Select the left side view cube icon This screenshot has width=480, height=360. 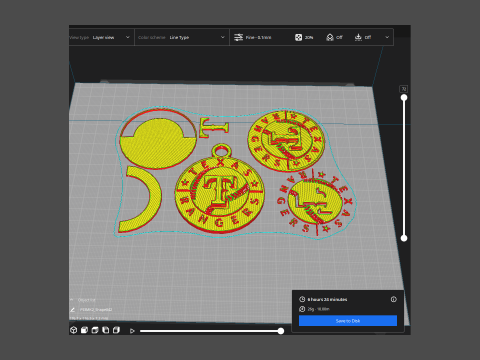106,330
